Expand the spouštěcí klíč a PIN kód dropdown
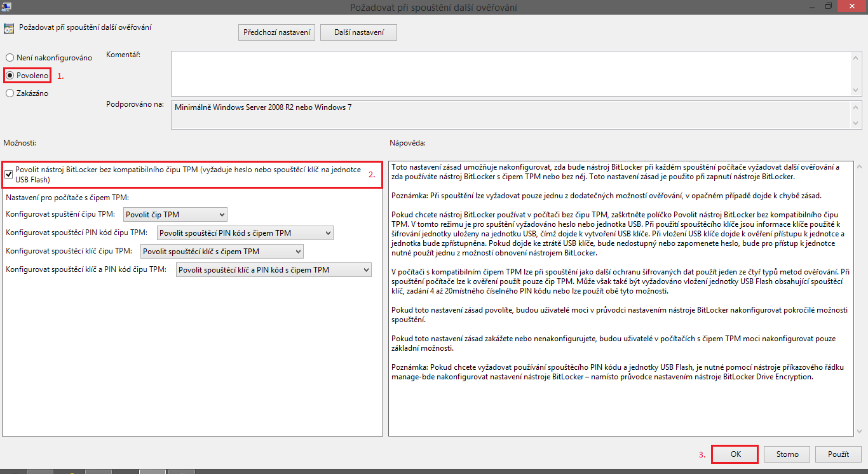This screenshot has height=474, width=868. click(366, 269)
